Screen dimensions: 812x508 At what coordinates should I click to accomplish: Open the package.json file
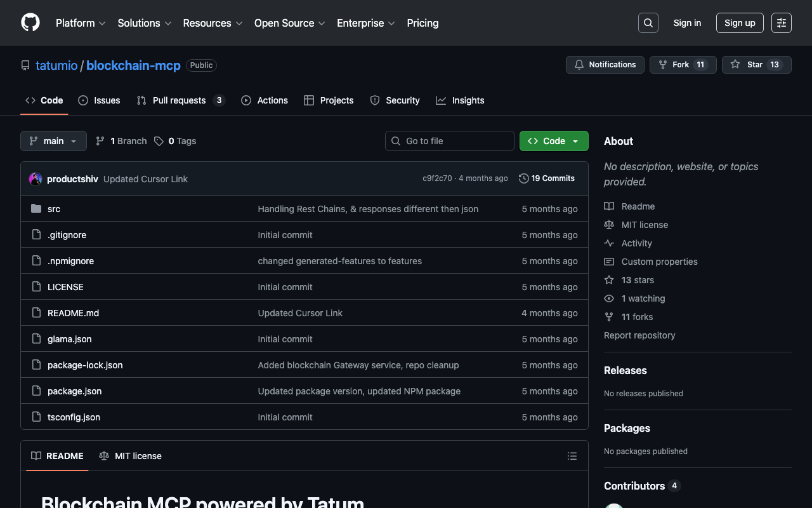click(x=74, y=391)
